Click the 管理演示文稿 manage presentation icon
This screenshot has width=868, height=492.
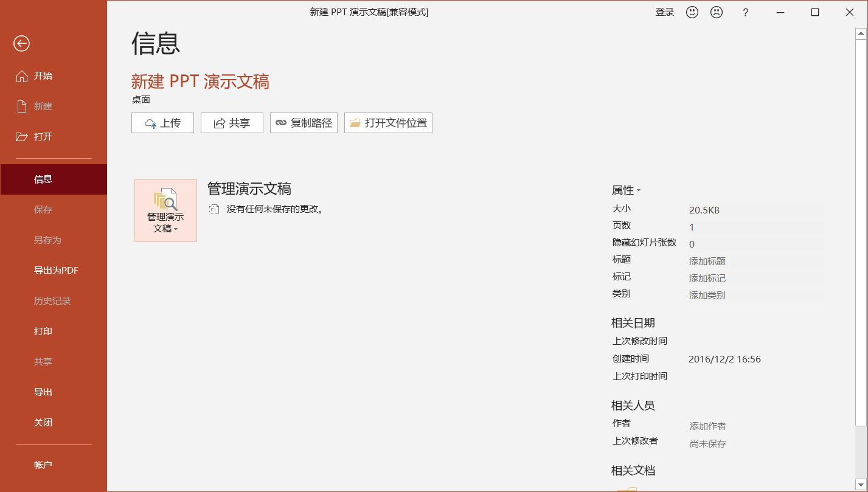click(165, 201)
